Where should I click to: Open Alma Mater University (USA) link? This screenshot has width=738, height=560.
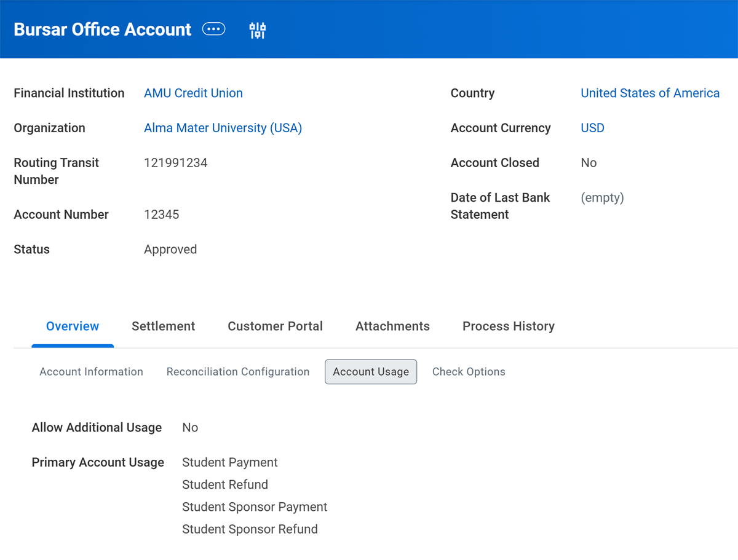223,128
